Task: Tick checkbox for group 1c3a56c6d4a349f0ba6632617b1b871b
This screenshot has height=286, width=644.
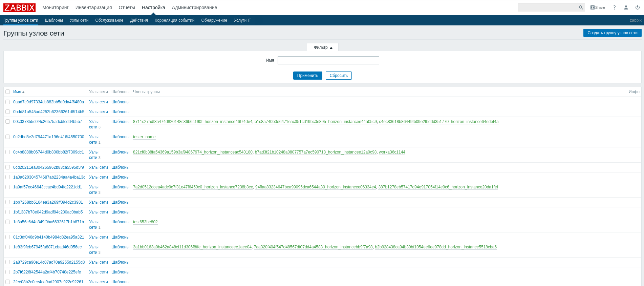Action: (8, 222)
